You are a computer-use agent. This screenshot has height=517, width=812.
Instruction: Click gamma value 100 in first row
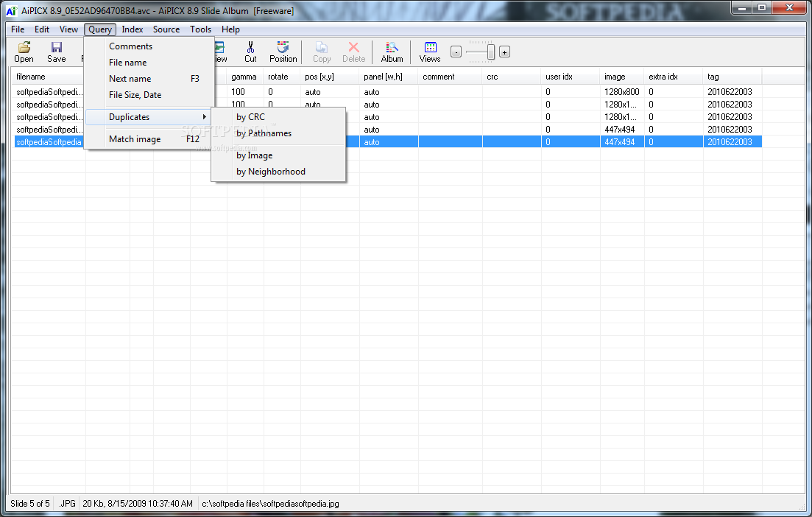point(239,92)
